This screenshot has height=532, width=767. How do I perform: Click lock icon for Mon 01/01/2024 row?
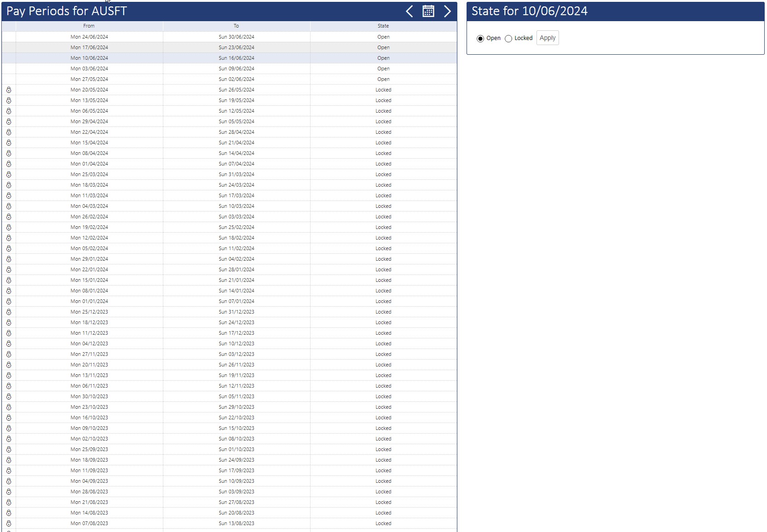click(x=9, y=302)
